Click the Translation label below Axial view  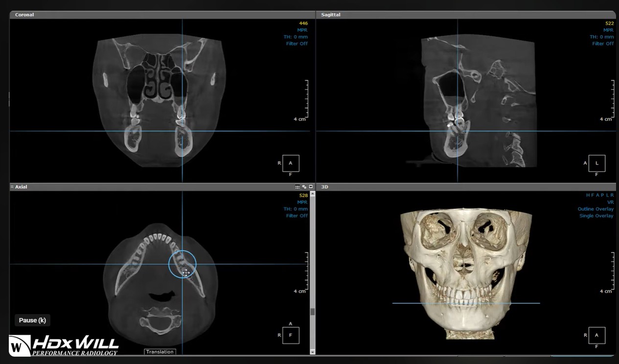[x=160, y=352]
